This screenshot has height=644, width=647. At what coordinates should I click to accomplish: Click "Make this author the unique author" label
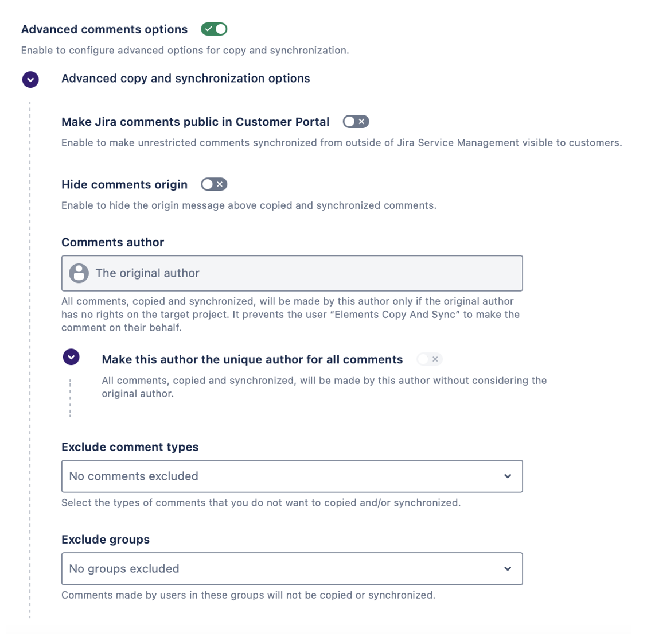[x=252, y=360]
